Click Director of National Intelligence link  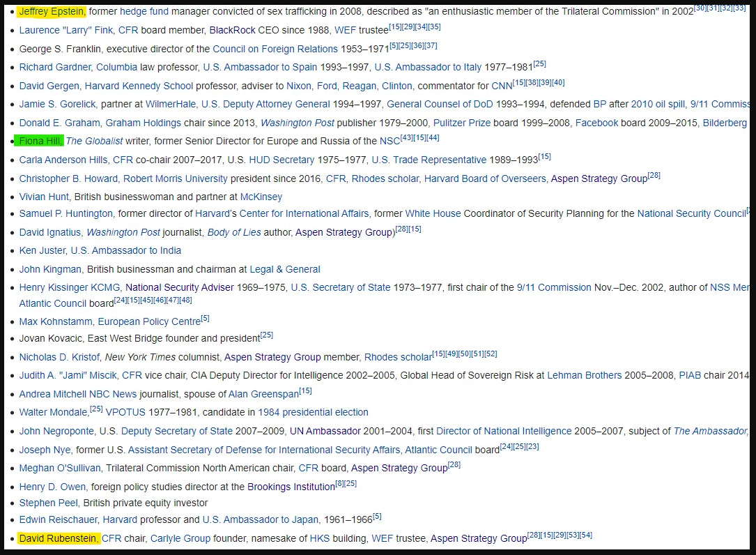pos(504,432)
